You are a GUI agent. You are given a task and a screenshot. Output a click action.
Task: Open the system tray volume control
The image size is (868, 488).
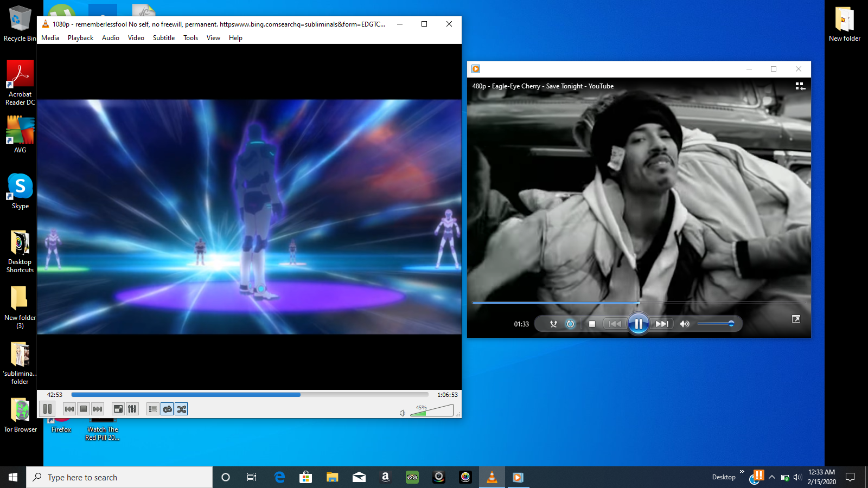(x=797, y=477)
